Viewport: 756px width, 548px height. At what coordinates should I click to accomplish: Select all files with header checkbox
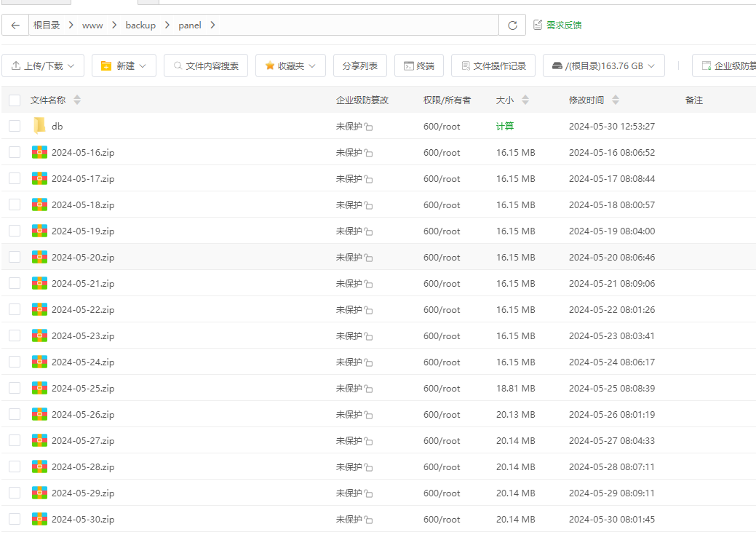point(15,100)
